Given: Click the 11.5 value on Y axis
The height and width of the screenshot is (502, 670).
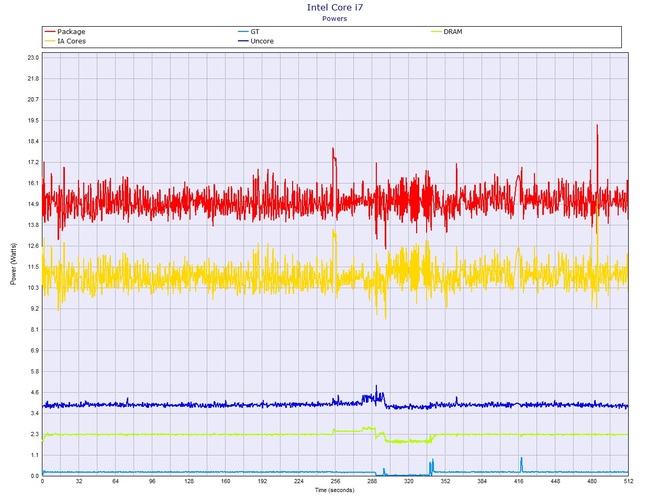Looking at the screenshot, I should [33, 267].
